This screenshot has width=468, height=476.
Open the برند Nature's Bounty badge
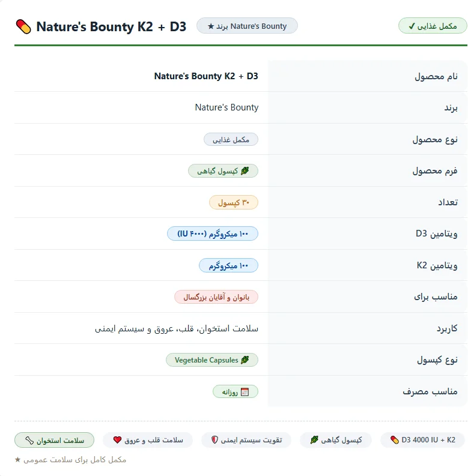247,26
